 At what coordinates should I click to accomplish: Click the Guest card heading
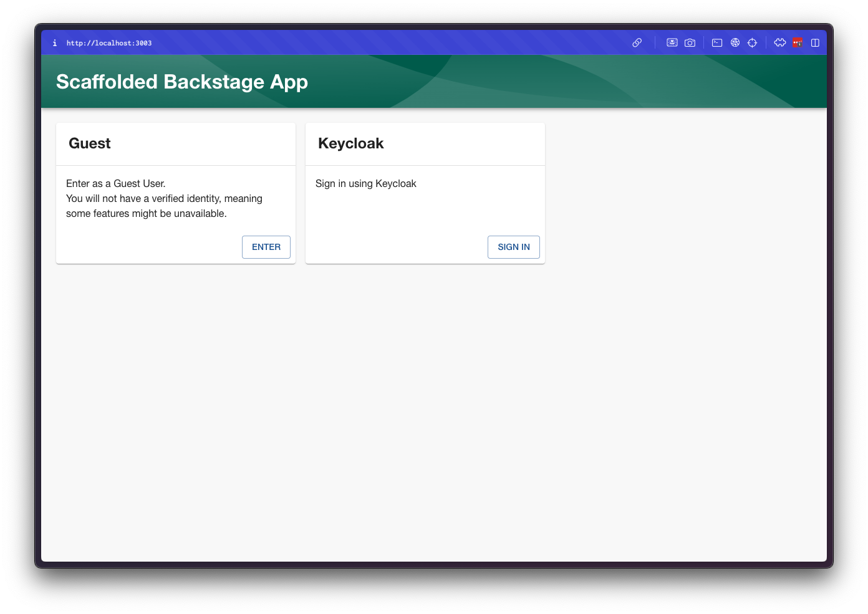[x=90, y=143]
